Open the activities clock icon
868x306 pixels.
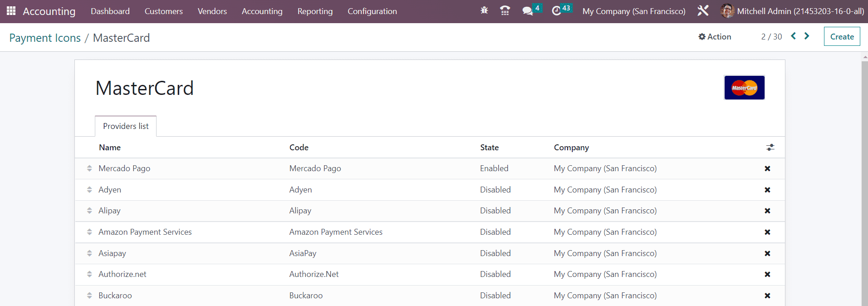pos(557,11)
